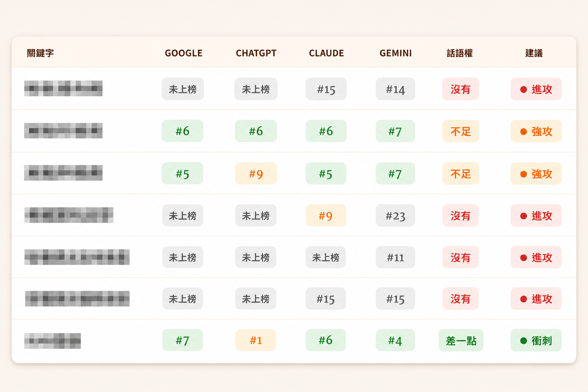
Task: Click the GOOGLE column header
Action: coord(184,53)
